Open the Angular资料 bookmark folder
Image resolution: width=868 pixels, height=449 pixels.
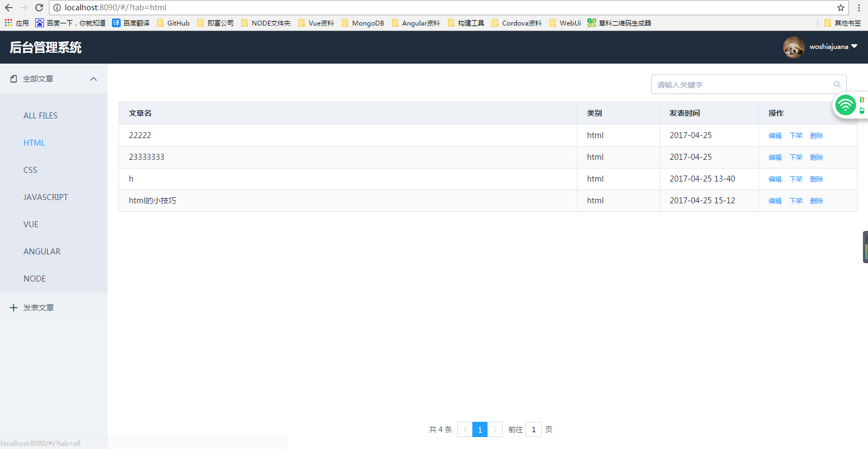pyautogui.click(x=416, y=23)
